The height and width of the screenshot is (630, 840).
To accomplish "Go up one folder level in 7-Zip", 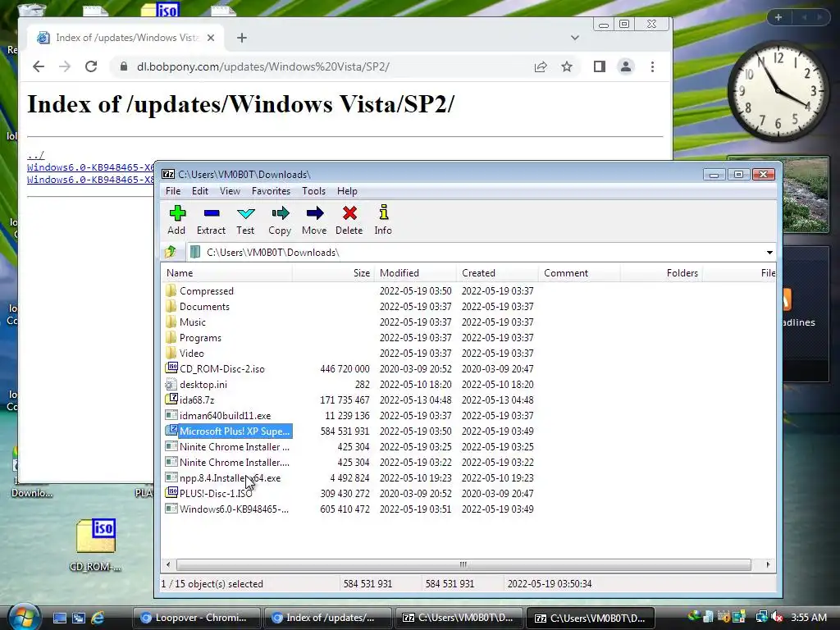I will [x=171, y=252].
